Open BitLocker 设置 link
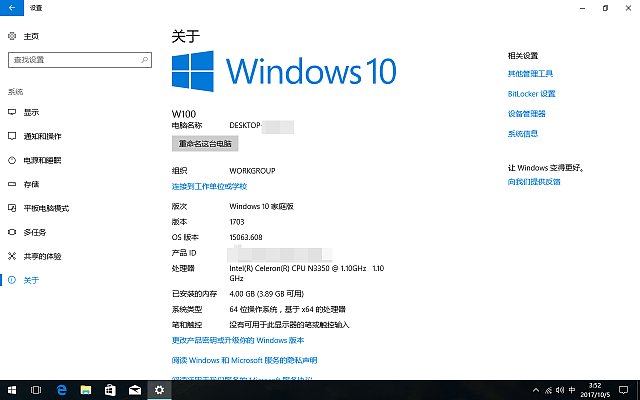This screenshot has height=400, width=640. click(531, 93)
